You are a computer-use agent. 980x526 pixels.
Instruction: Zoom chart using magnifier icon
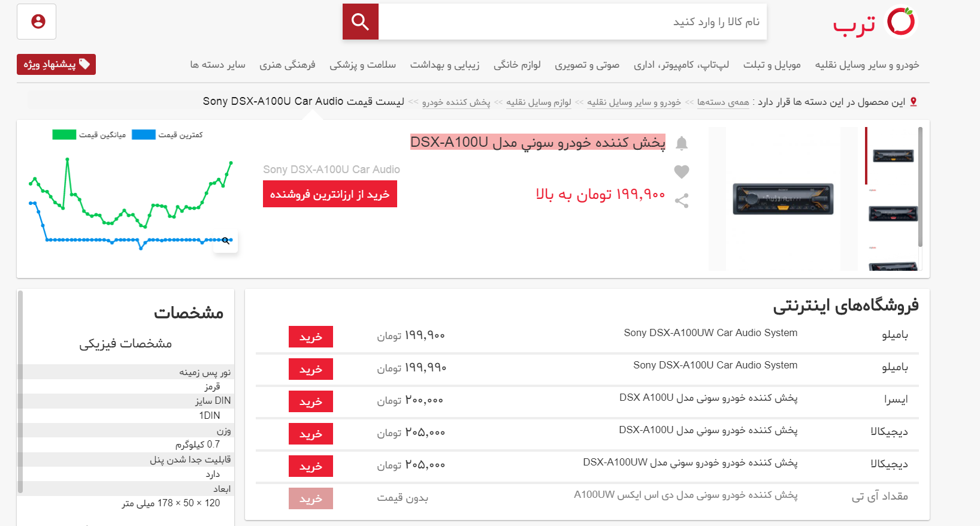point(226,241)
